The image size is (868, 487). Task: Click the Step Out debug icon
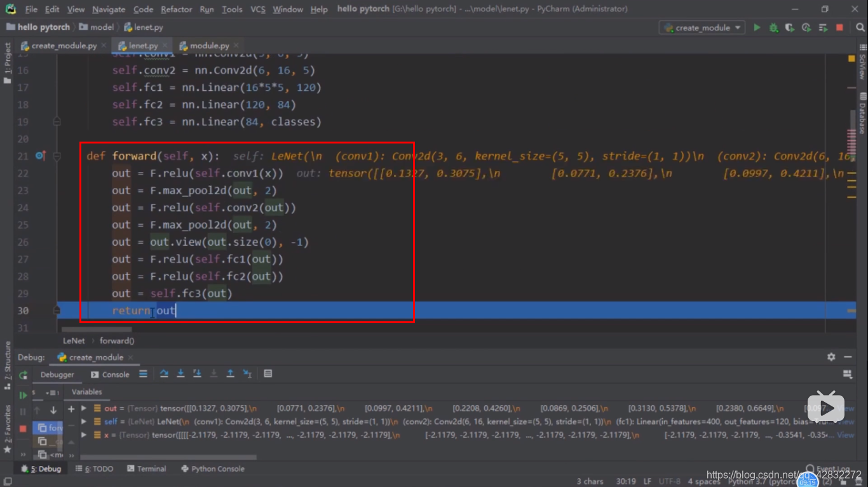[x=230, y=374]
